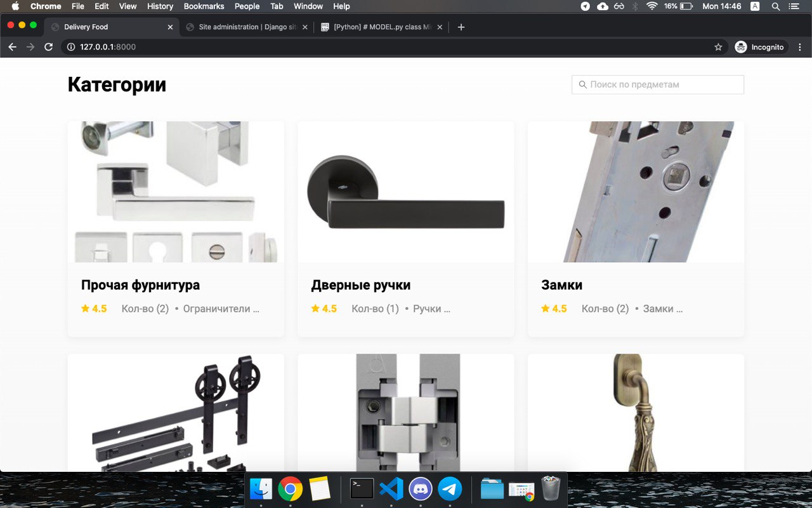Click the rating star on Прочая фурнитура card
The image size is (812, 508).
(85, 309)
